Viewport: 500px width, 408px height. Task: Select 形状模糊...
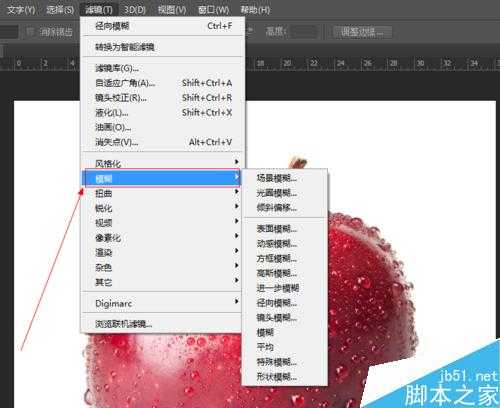pos(284,377)
